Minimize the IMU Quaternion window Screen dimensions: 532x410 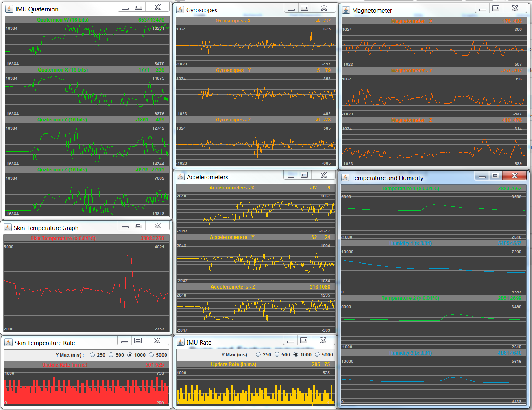pos(125,7)
